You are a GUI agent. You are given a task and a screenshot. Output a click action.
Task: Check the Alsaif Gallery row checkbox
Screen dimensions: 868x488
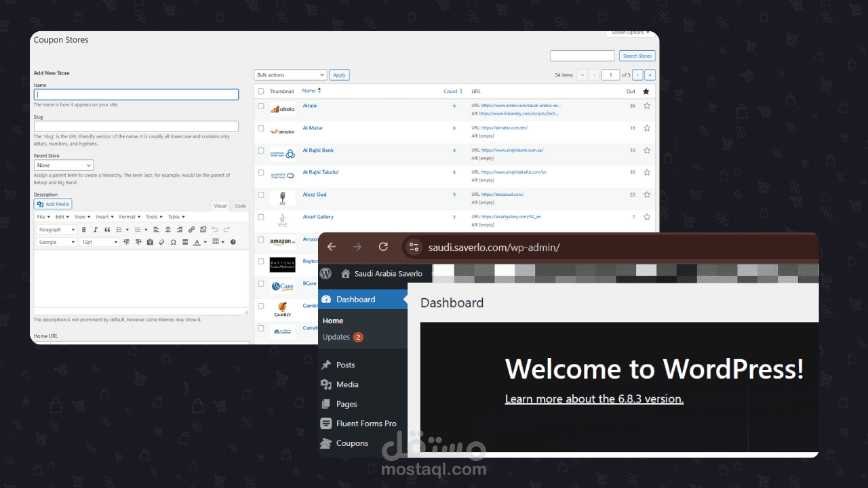pyautogui.click(x=260, y=217)
